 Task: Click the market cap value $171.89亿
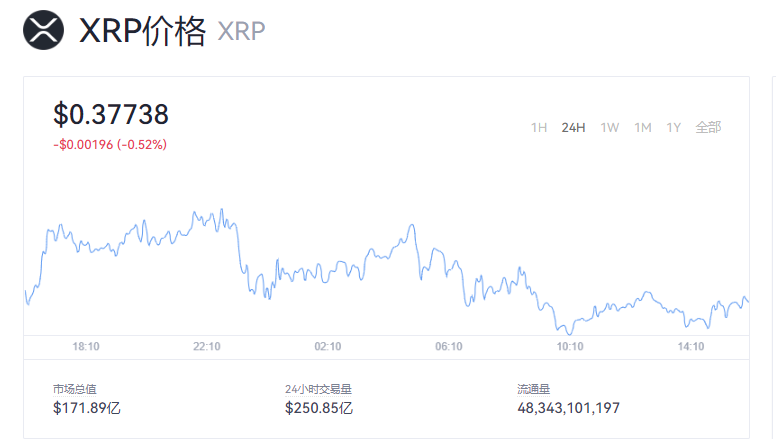pyautogui.click(x=87, y=408)
